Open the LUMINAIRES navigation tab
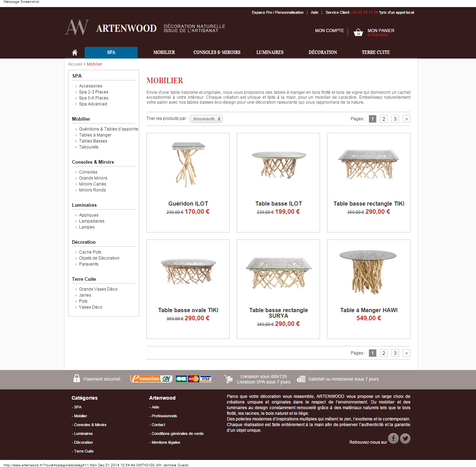Viewport: 476px width, 467px height. pos(270,53)
